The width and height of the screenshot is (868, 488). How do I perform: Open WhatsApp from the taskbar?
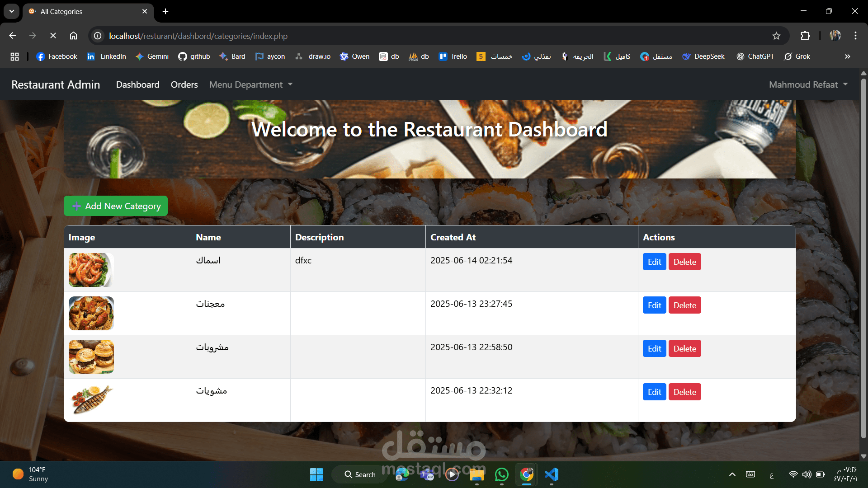(502, 474)
